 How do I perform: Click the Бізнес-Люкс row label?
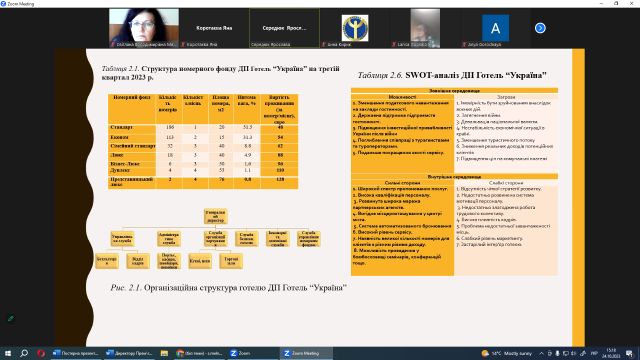click(125, 164)
